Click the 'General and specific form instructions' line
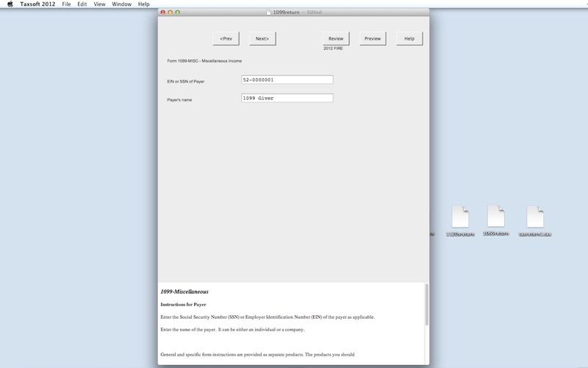 tap(257, 355)
